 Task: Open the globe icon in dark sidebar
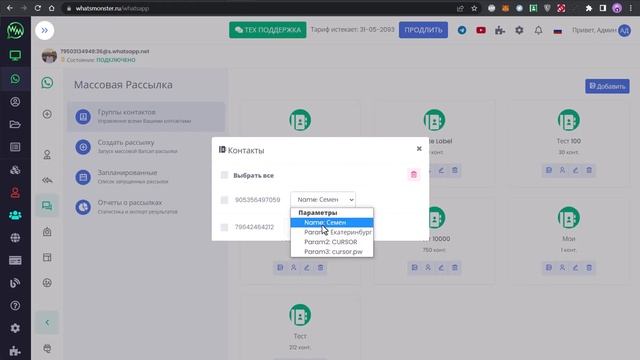coord(15,238)
